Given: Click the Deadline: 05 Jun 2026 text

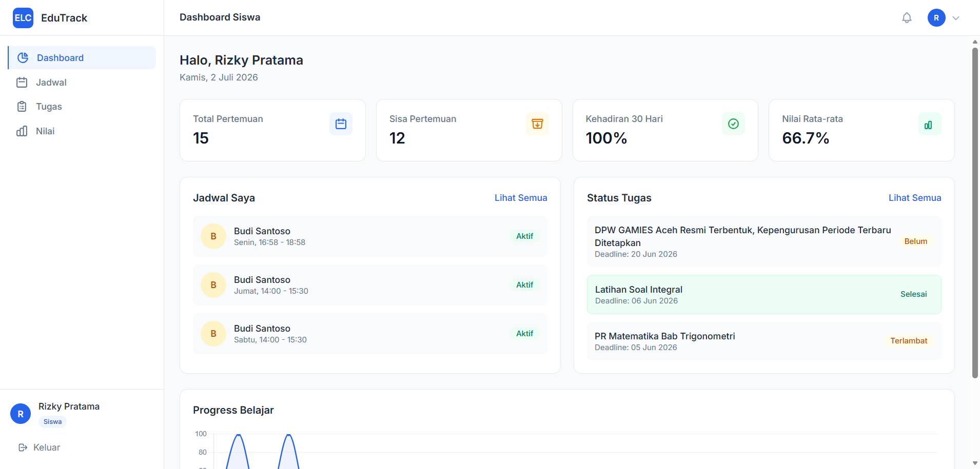Looking at the screenshot, I should (636, 348).
